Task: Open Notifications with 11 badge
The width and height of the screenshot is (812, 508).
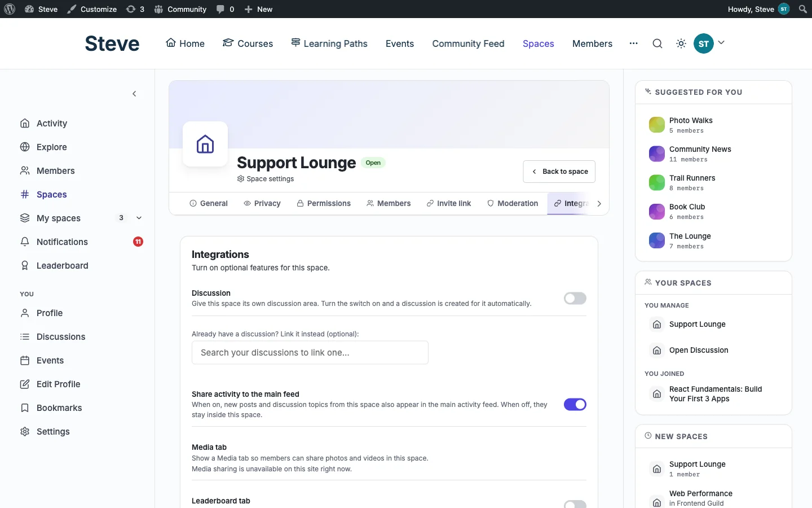Action: (x=81, y=242)
